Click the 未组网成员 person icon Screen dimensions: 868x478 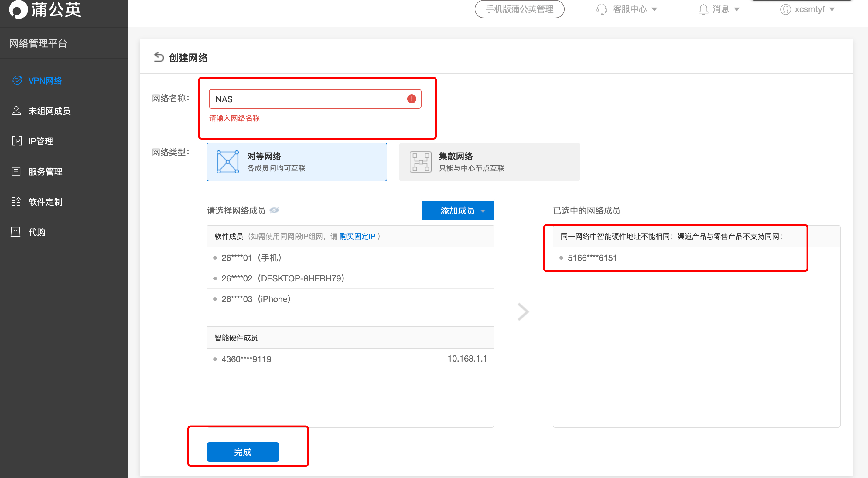pos(16,111)
